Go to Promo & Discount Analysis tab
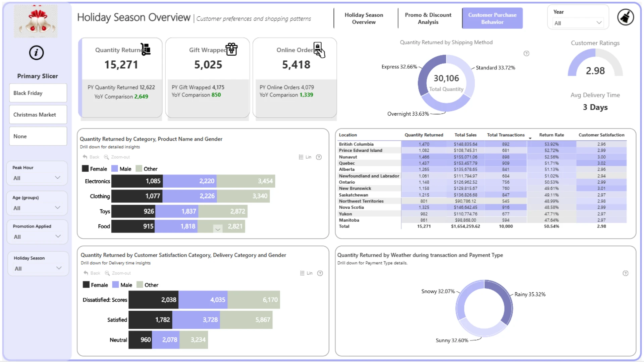 pyautogui.click(x=428, y=18)
